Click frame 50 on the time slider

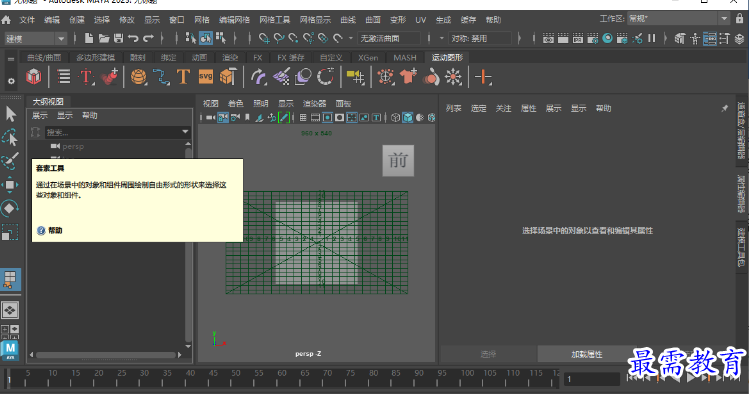[237, 378]
